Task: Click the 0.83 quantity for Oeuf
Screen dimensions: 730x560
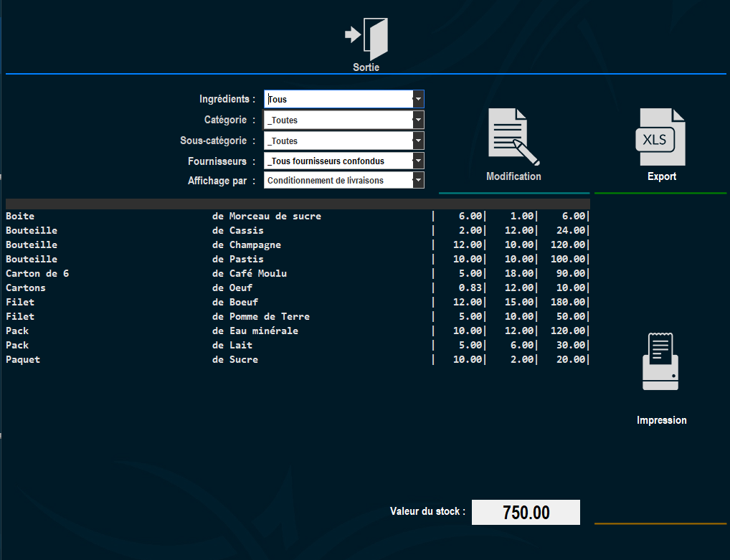Action: click(x=470, y=288)
